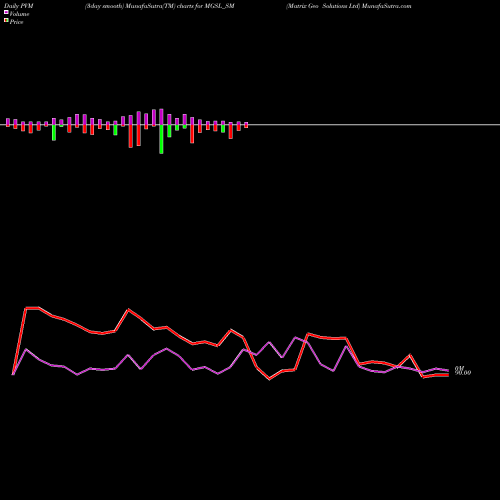Click the end-of-line value label beside the chart lines
This screenshot has width=500, height=500.
(463, 371)
